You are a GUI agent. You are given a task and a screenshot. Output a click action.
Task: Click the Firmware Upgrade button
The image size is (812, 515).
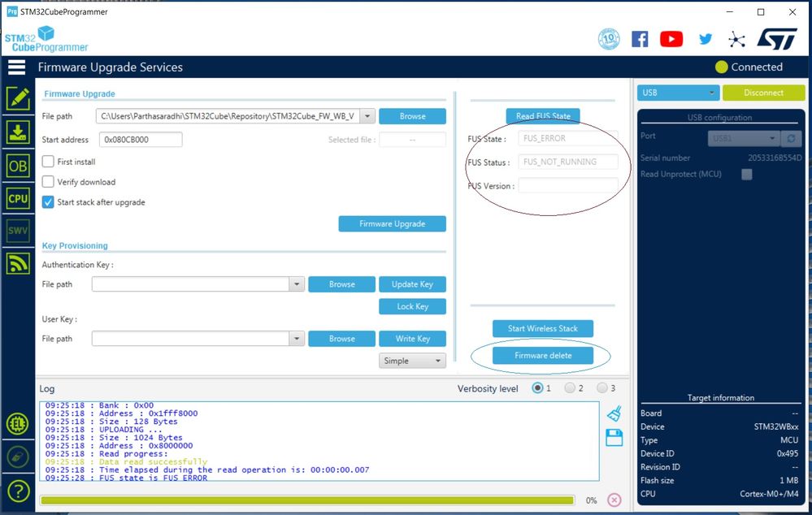[x=392, y=223]
